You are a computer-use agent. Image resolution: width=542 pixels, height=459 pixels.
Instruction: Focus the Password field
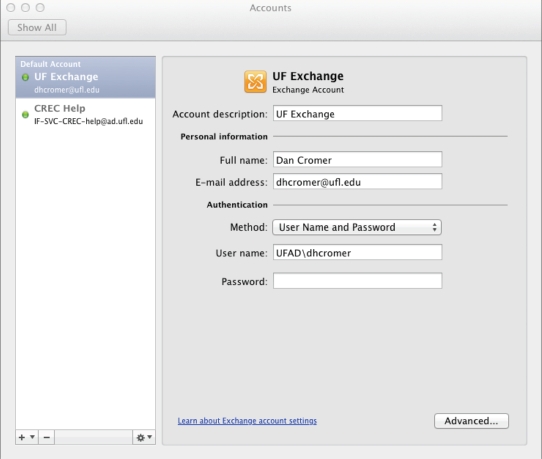coord(357,281)
